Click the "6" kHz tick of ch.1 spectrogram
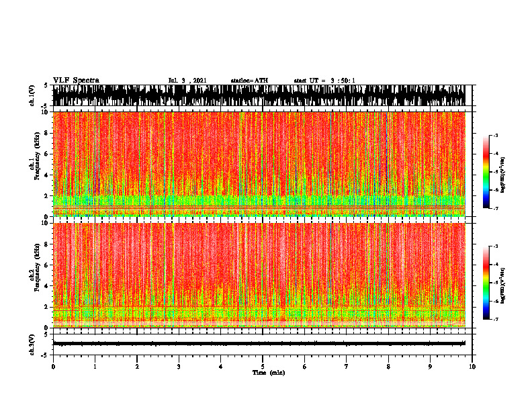The width and height of the screenshot is (532, 411). [47, 154]
